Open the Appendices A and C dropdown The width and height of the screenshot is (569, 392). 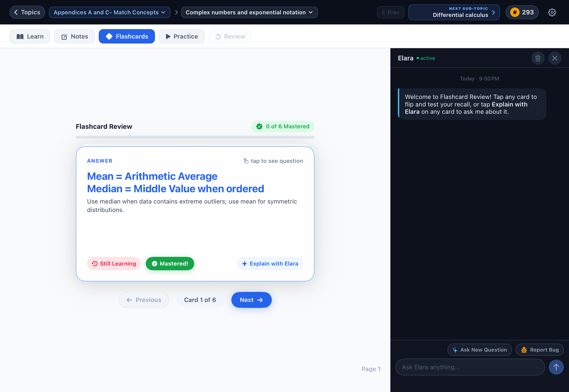(x=110, y=12)
